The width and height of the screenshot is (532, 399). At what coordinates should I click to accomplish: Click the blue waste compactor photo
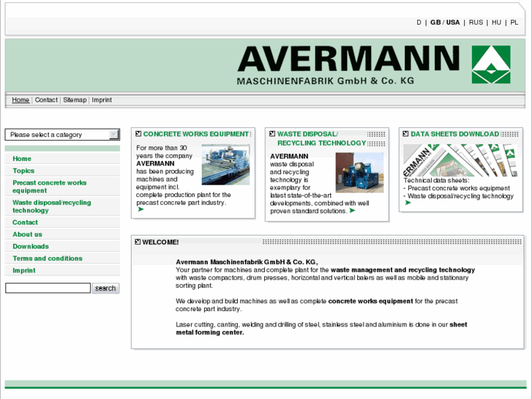359,173
